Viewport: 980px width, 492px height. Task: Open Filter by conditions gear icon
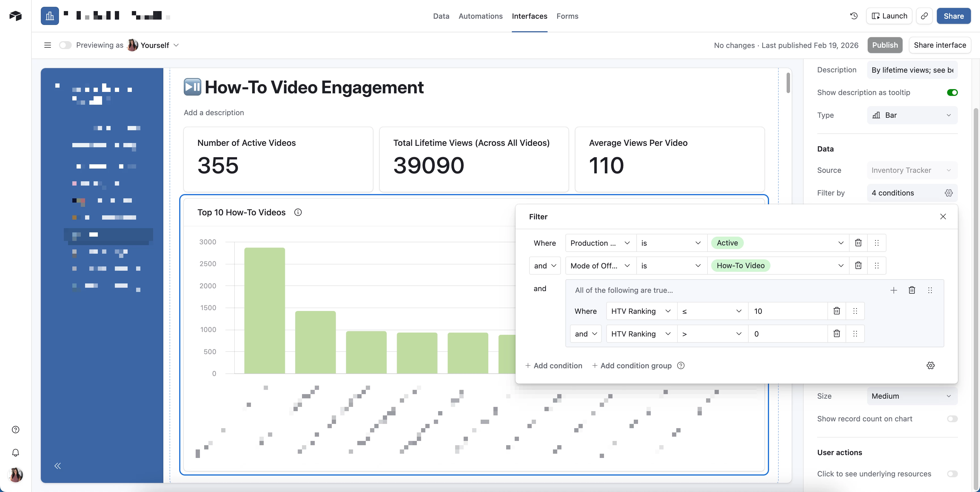949,193
